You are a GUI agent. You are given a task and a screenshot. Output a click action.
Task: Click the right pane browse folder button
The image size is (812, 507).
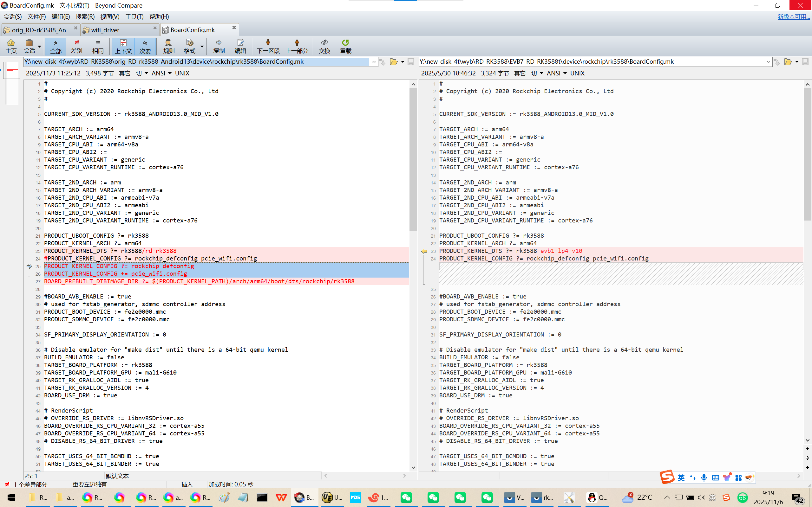click(x=788, y=62)
